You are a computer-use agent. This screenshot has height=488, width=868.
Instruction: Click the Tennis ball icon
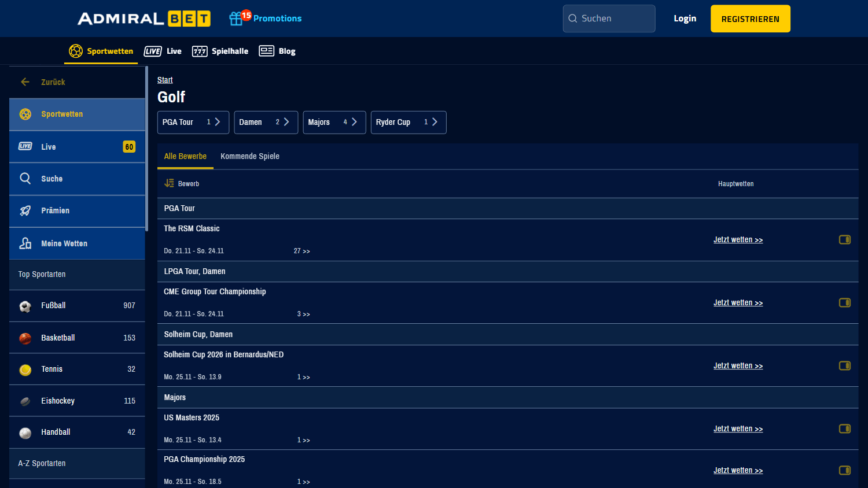click(x=25, y=369)
